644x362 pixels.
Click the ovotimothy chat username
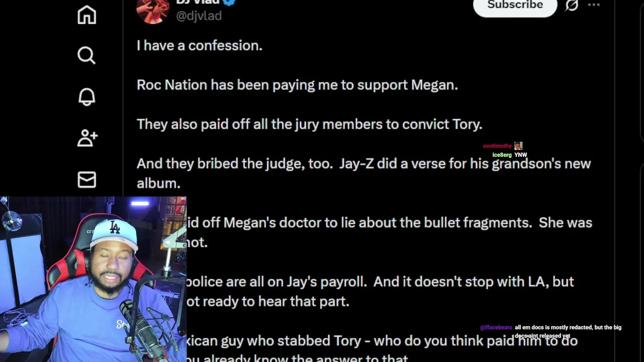coord(497,146)
